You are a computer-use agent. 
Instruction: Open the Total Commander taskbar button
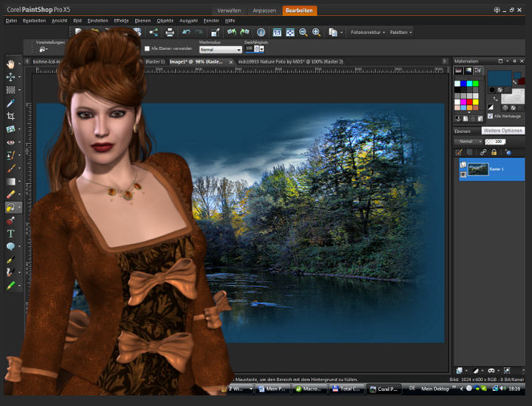[x=346, y=389]
